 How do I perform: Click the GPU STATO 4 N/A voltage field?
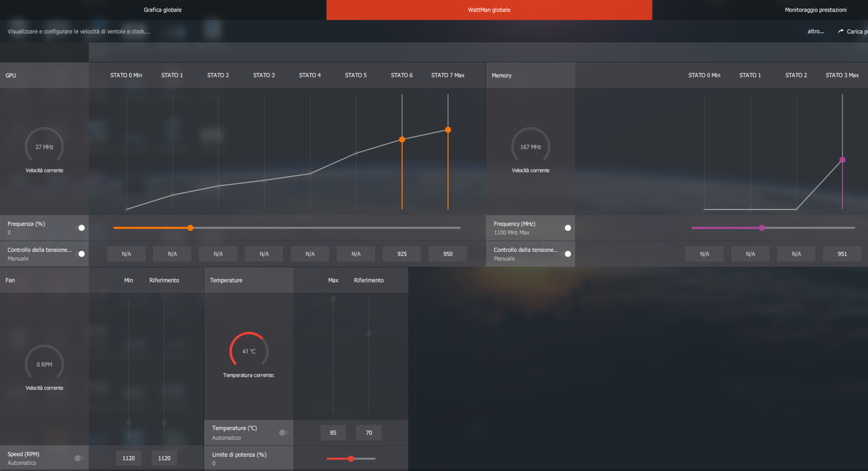310,254
